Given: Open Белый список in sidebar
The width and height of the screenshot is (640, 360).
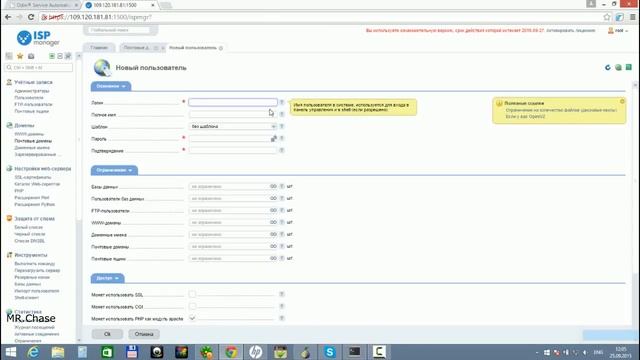Looking at the screenshot, I should coord(29,227).
